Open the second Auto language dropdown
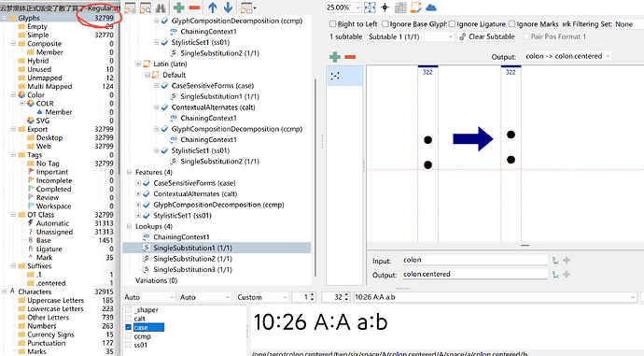The width and height of the screenshot is (644, 356). (x=205, y=297)
